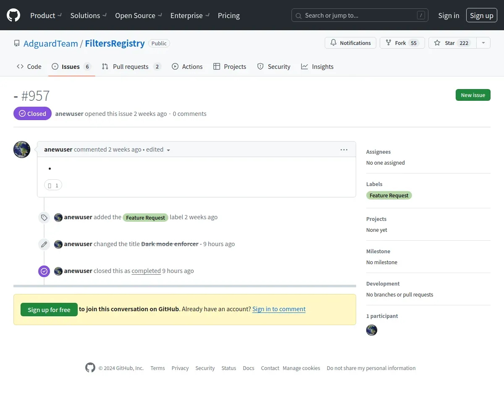The image size is (504, 420).
Task: Expand the Enterprise menu
Action: coord(190,16)
